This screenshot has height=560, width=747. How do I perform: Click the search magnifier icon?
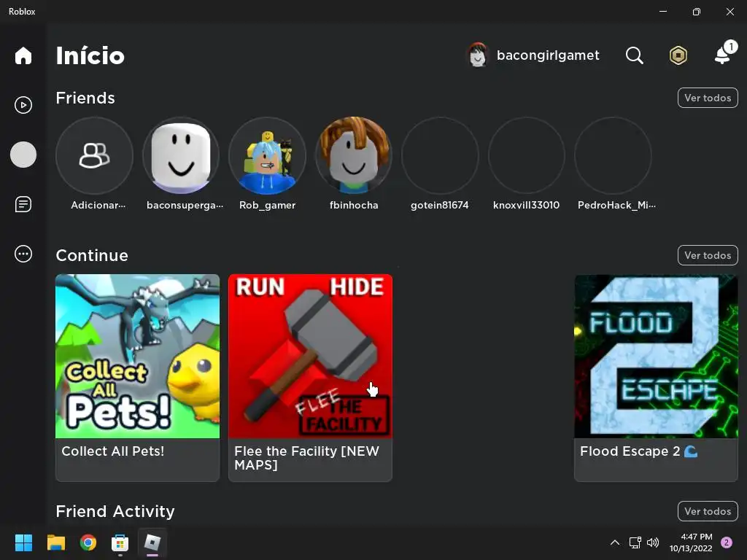coord(634,55)
